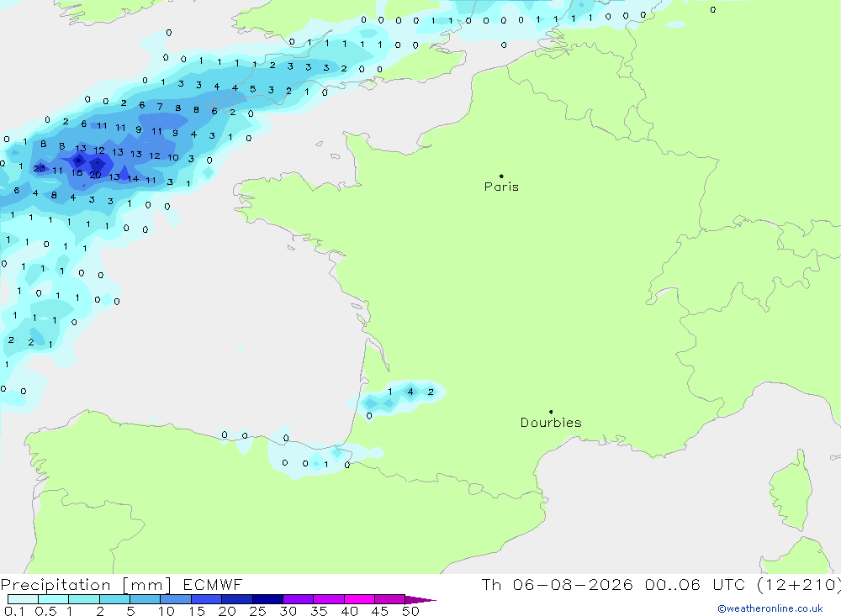Select the Dourbies location dot marker
Image resolution: width=841 pixels, height=616 pixels.
551,412
